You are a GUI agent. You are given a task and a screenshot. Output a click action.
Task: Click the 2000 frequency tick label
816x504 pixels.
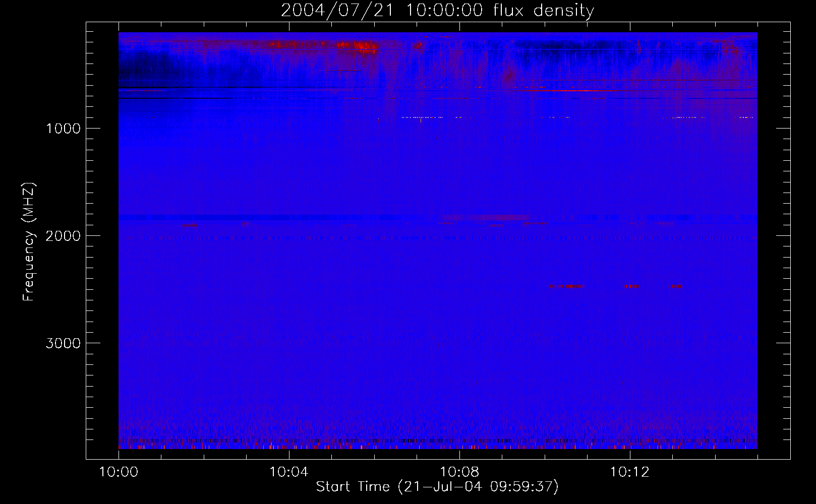(63, 236)
